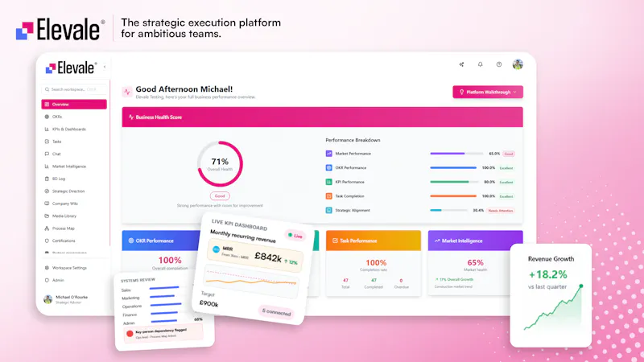Click the Good status badge under health ring
644x362 pixels.
click(x=220, y=196)
